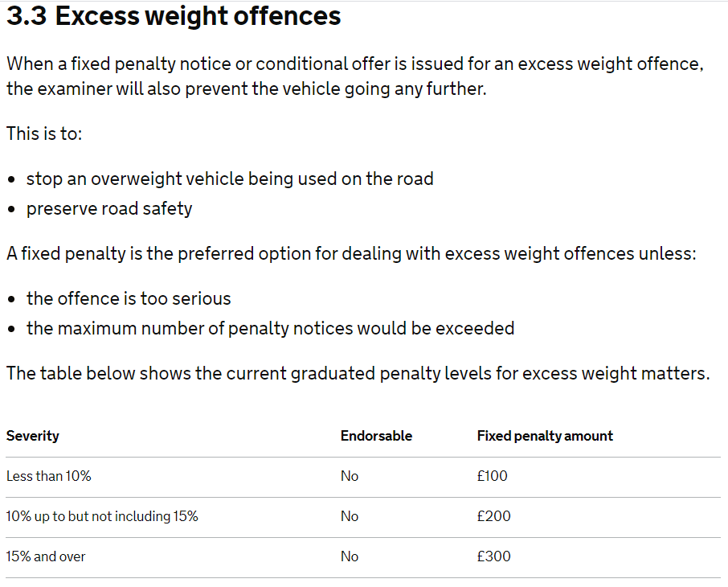Image resolution: width=728 pixels, height=587 pixels.
Task: Click 'No' in the Less than 10% row
Action: 350,476
